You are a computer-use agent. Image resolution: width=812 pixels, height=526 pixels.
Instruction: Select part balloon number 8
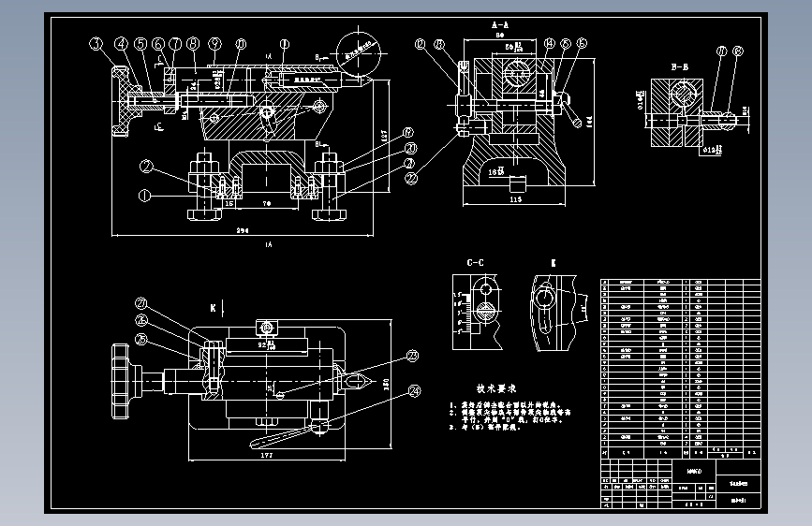193,44
